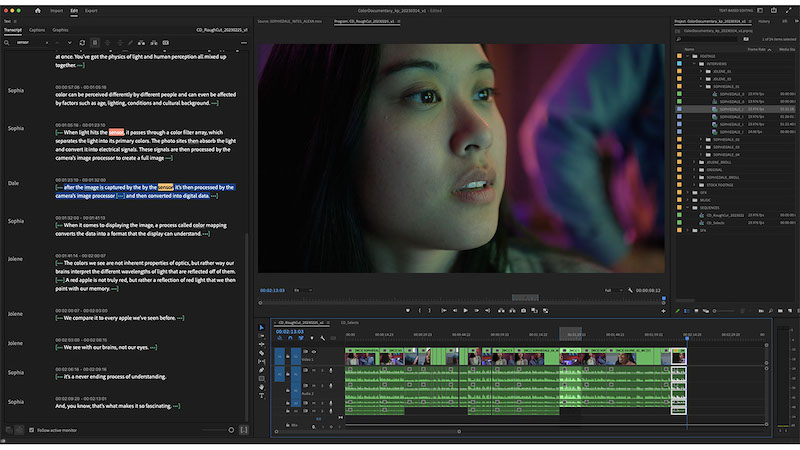Click the transcript search field containing sensor
800x450 pixels.
pos(30,43)
